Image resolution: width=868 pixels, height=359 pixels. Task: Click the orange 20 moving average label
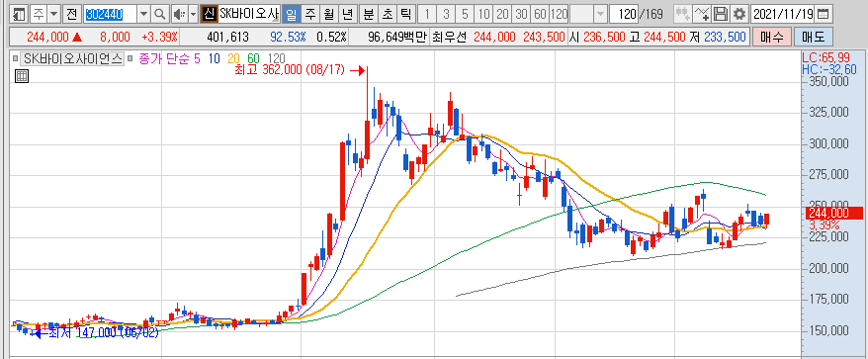tap(234, 58)
